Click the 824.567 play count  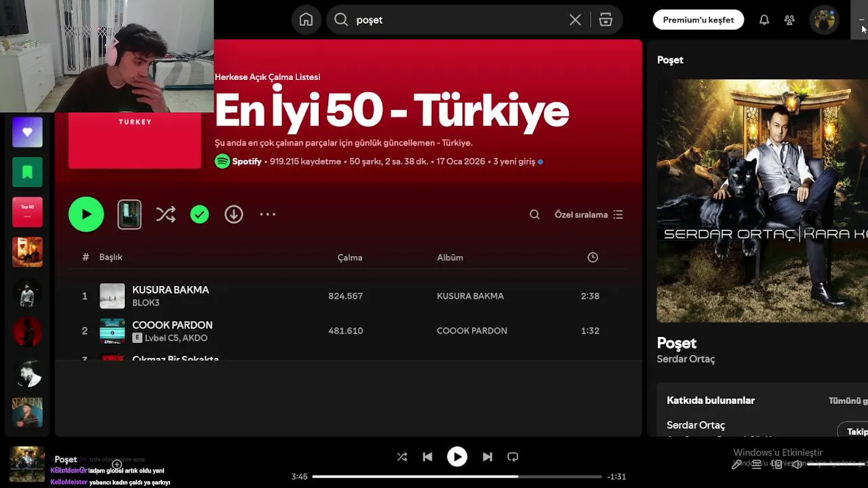tap(345, 296)
